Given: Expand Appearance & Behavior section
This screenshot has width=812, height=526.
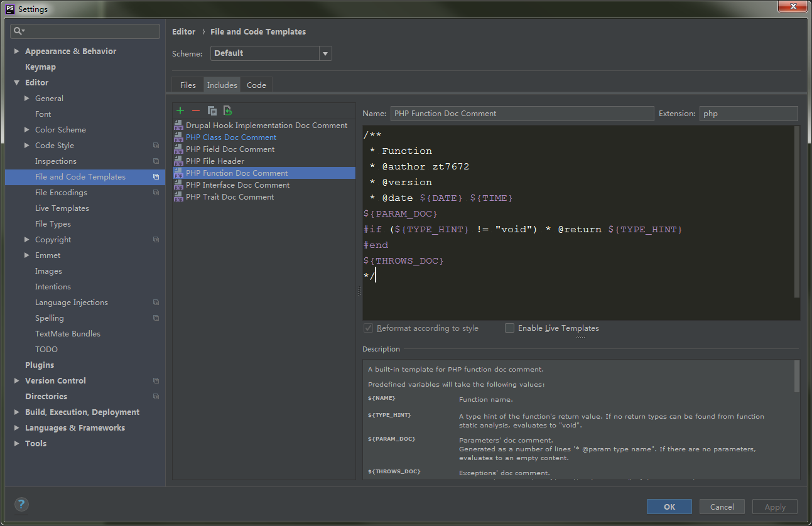Looking at the screenshot, I should [17, 51].
